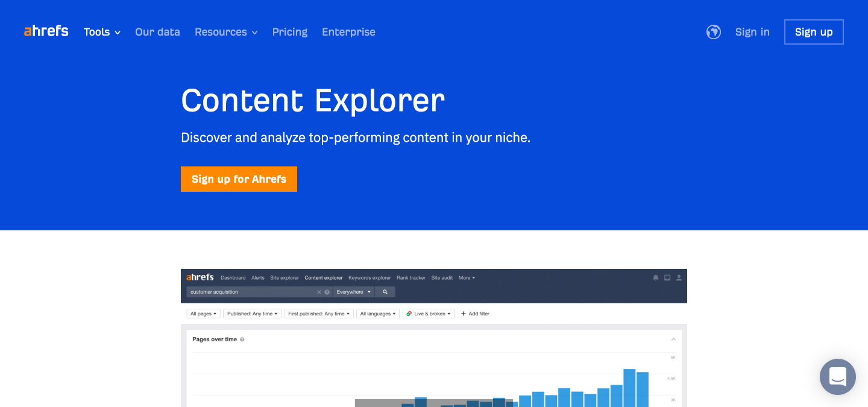The width and height of the screenshot is (868, 407).
Task: Select Rank tracker in the preview nav
Action: [x=411, y=278]
